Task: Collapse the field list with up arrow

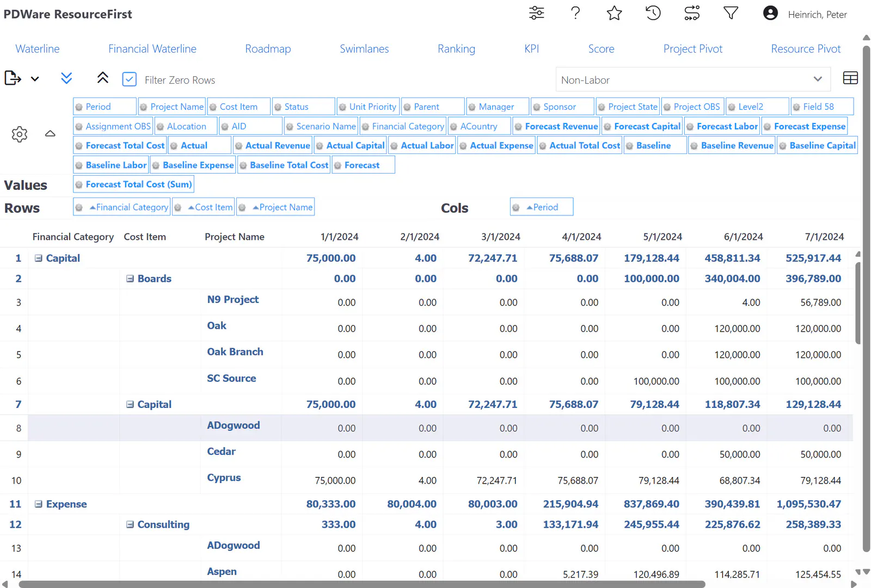Action: 50,133
